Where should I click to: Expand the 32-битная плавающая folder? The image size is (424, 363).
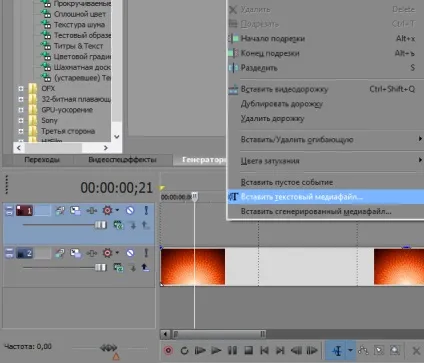point(21,99)
